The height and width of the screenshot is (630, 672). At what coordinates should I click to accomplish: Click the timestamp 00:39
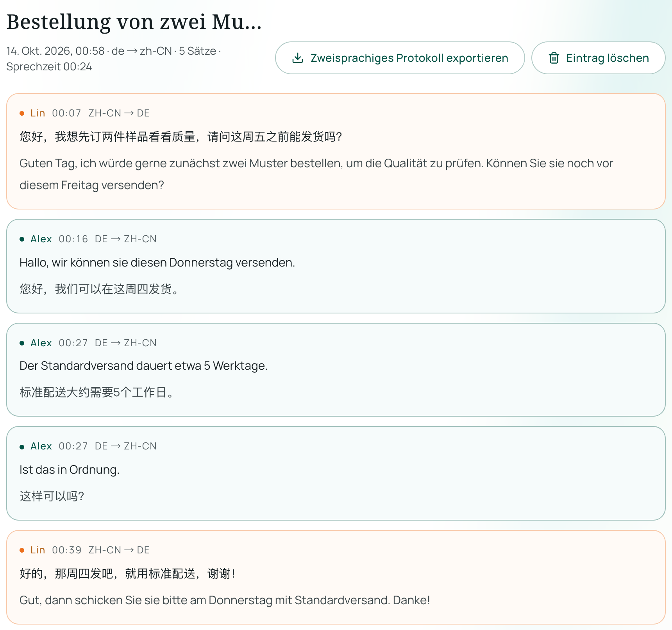click(67, 550)
